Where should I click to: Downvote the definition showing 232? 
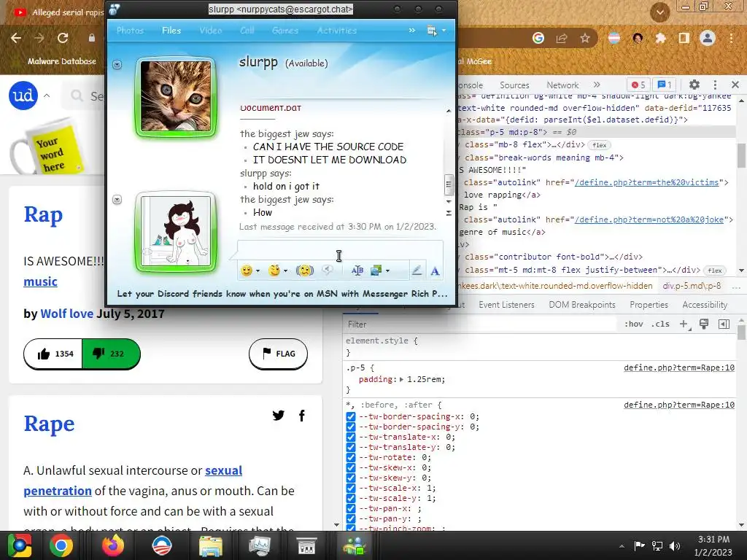coord(111,354)
